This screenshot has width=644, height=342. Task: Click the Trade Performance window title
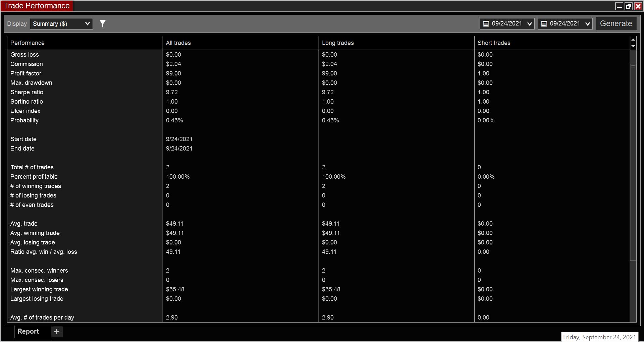pyautogui.click(x=37, y=6)
